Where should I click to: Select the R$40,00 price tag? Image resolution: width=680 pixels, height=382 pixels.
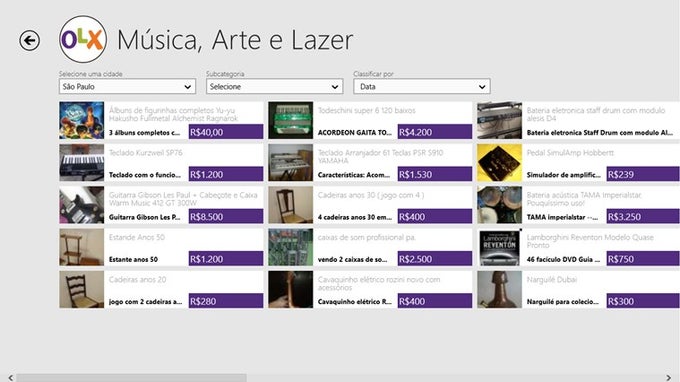pos(226,132)
